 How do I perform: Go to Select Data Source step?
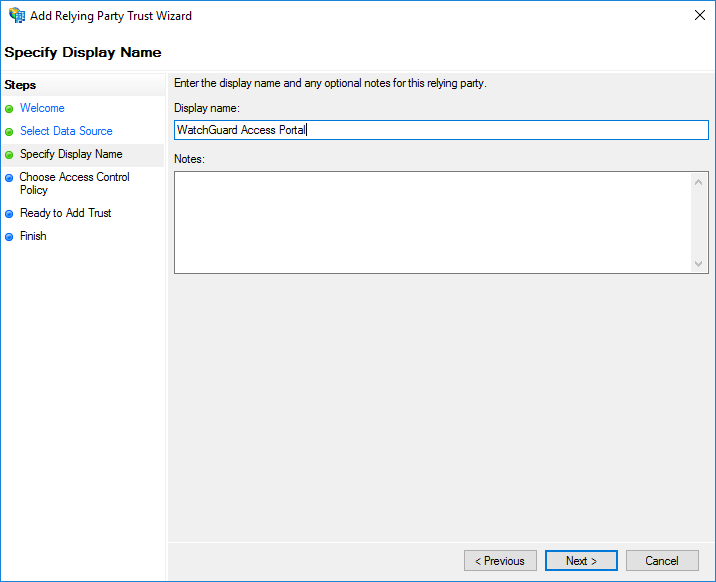click(x=66, y=131)
